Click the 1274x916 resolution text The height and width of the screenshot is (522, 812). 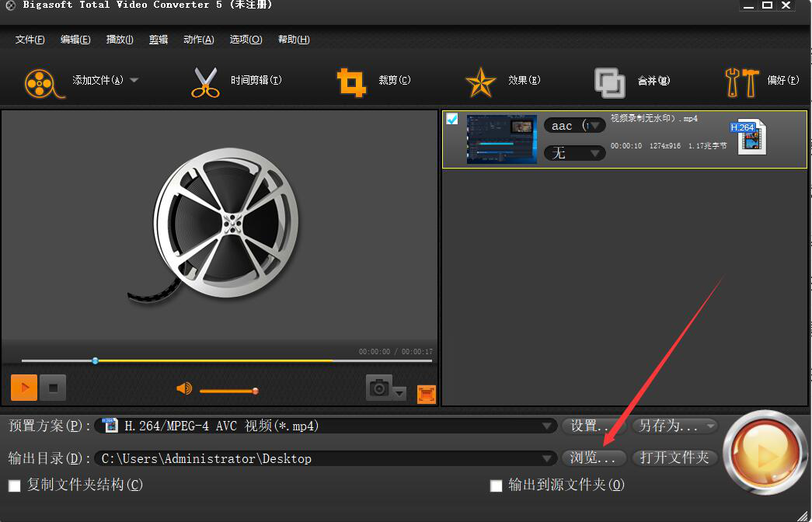point(665,146)
